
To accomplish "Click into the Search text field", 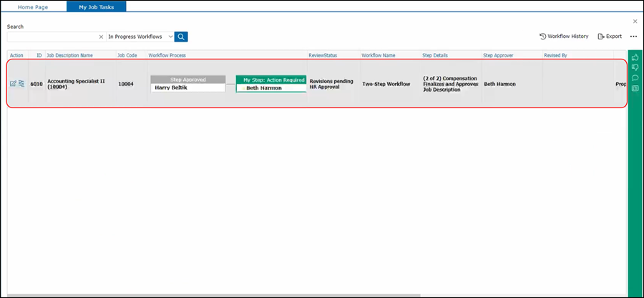I will coord(52,37).
